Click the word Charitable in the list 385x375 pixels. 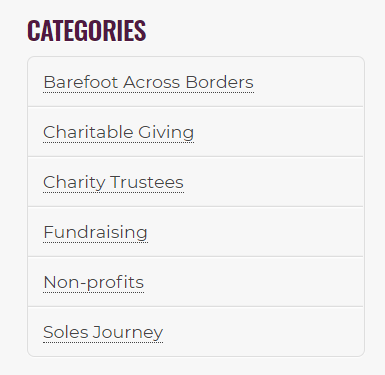click(88, 132)
